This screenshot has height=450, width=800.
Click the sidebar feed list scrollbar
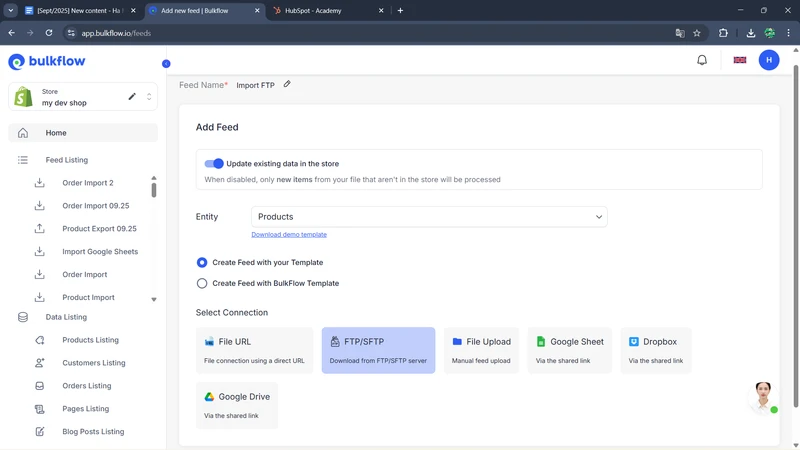point(154,188)
